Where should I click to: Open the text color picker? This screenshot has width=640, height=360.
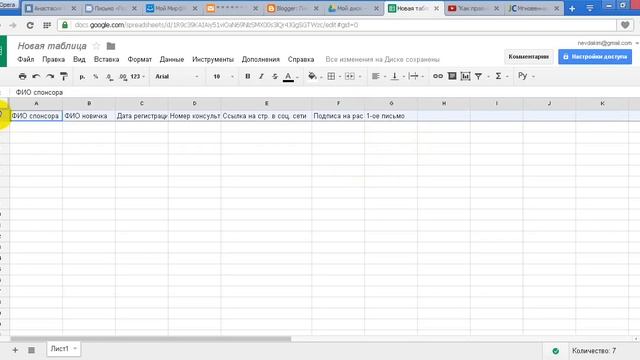point(288,77)
